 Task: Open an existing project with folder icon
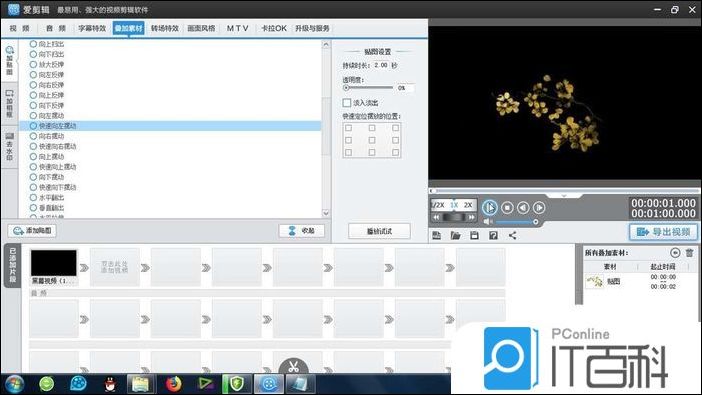click(455, 236)
